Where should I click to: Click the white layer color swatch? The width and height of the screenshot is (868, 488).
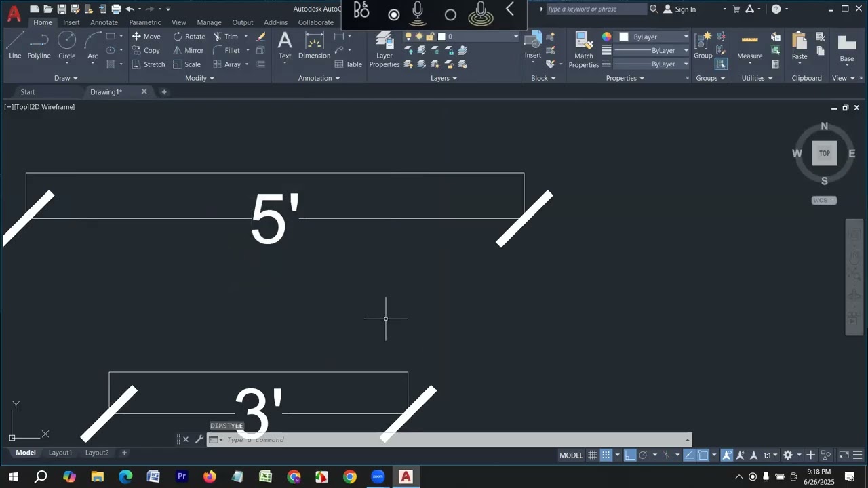coord(441,37)
